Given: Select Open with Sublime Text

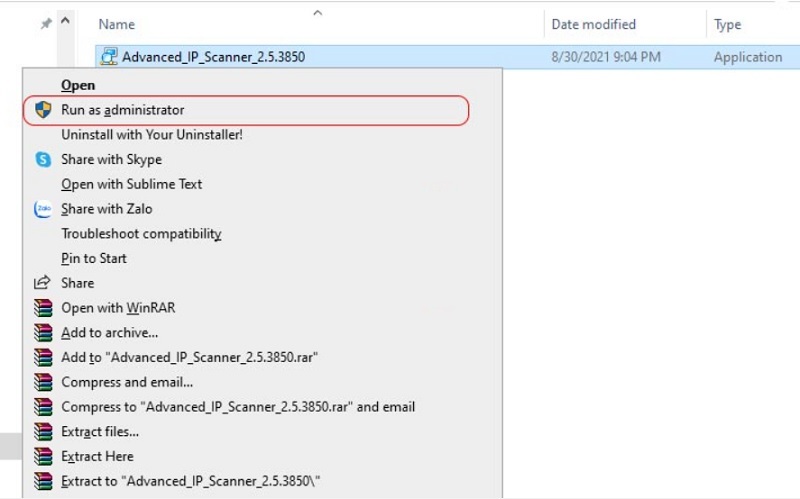Looking at the screenshot, I should tap(131, 184).
